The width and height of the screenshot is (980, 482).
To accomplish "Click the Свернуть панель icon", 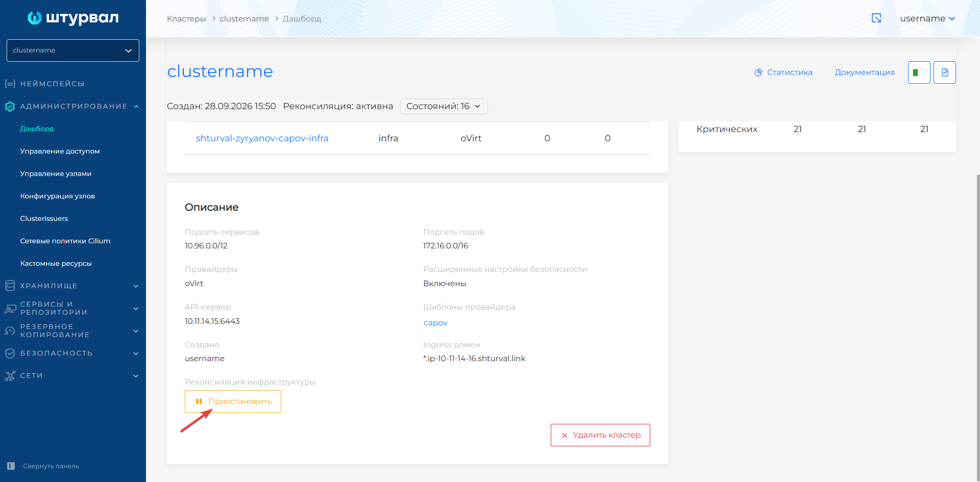I will tap(11, 466).
